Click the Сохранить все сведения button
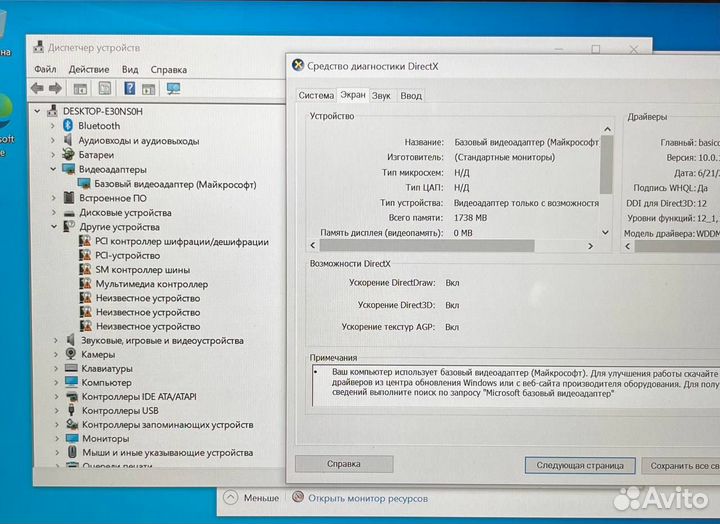720x524 pixels. pyautogui.click(x=681, y=466)
